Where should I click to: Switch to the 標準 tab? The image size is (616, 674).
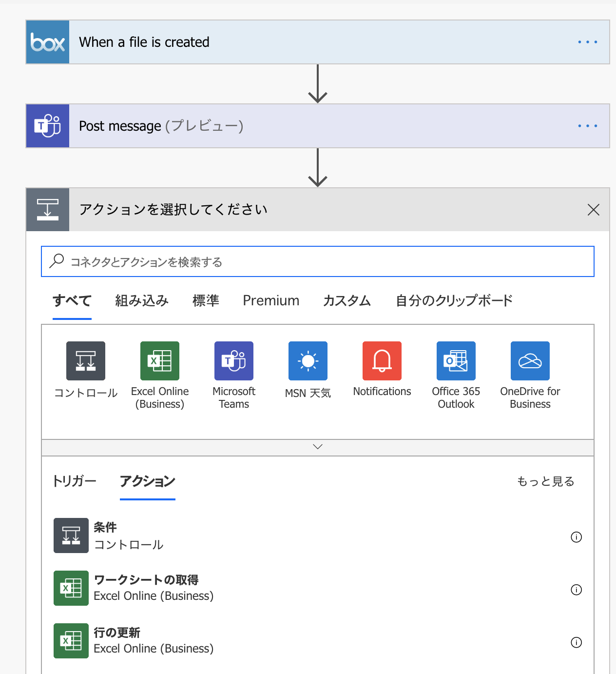(x=206, y=301)
